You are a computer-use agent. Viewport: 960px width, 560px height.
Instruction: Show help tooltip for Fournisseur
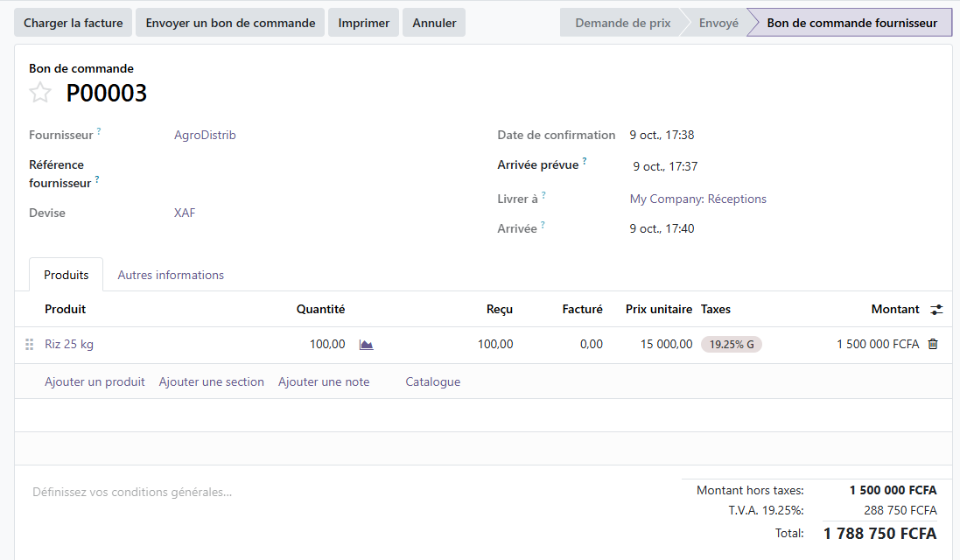pos(99,131)
